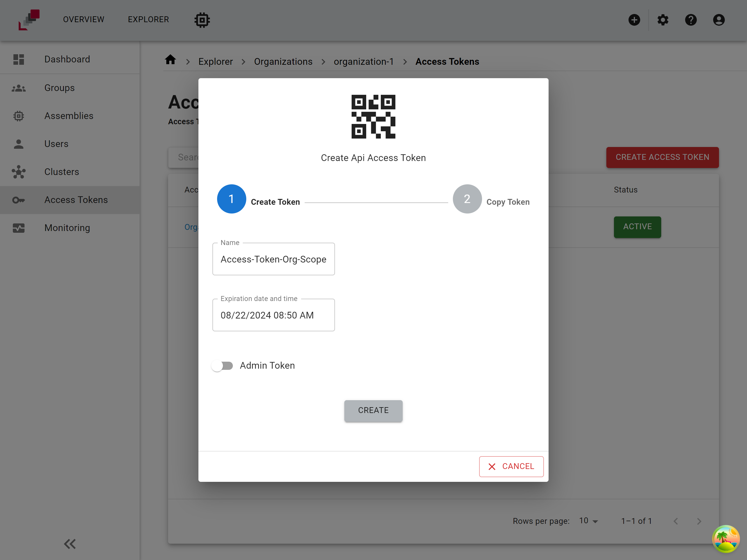Click the Organizations breadcrumb link
Viewport: 747px width, 560px height.
tap(283, 62)
